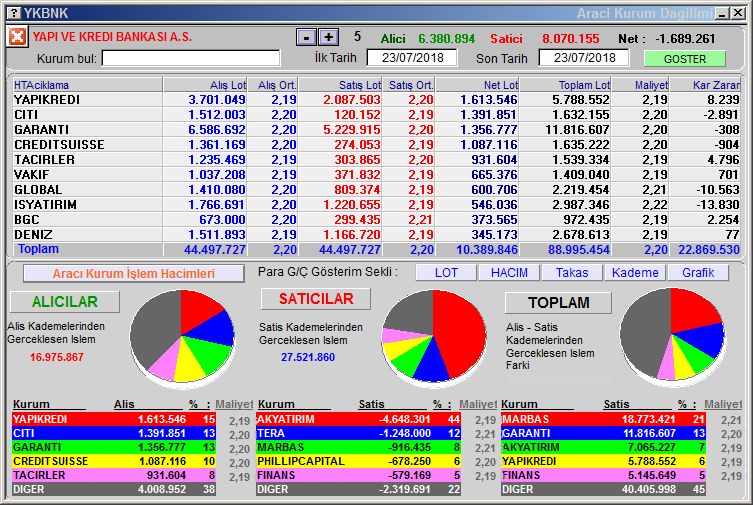
Task: Click the 27.521.860 sellers transaction value
Action: point(308,357)
